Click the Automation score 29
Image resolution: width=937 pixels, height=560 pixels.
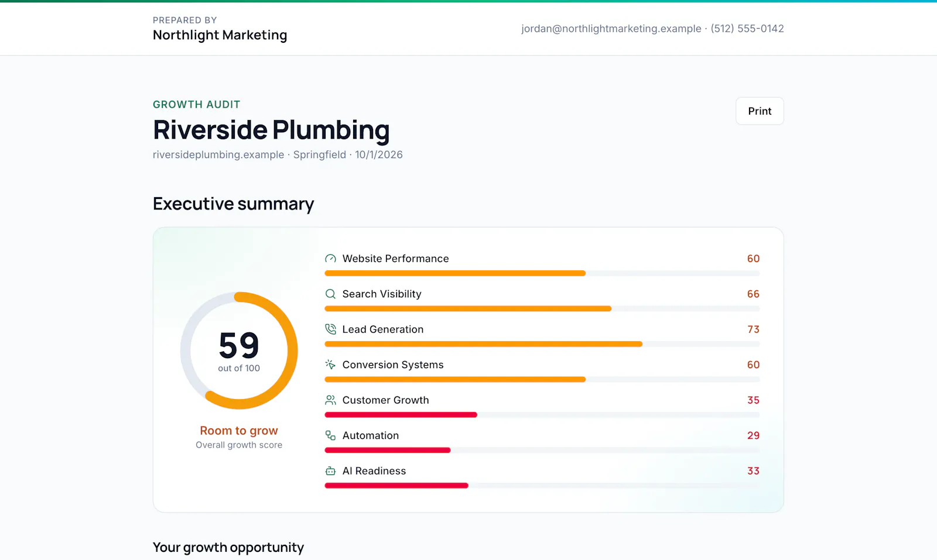(x=753, y=435)
